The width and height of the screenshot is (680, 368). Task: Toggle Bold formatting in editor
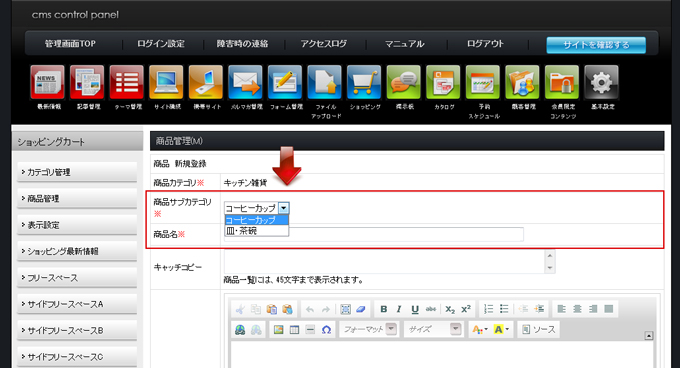pos(383,309)
